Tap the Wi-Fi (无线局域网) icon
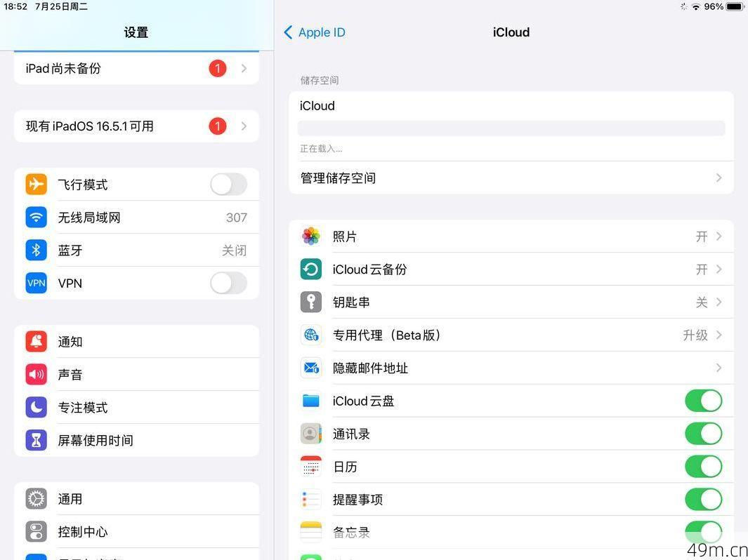The image size is (748, 560). click(x=37, y=218)
